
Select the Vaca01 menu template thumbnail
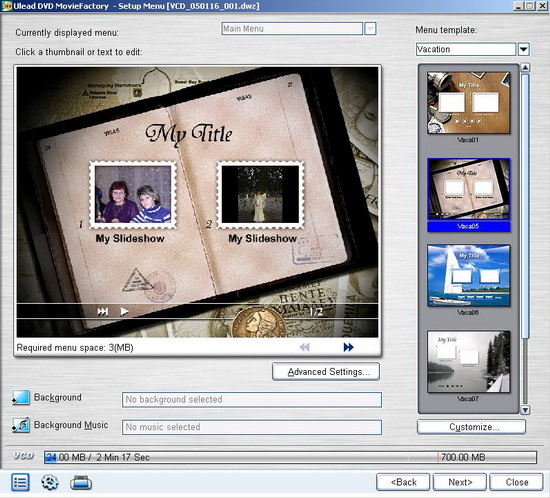[x=469, y=103]
